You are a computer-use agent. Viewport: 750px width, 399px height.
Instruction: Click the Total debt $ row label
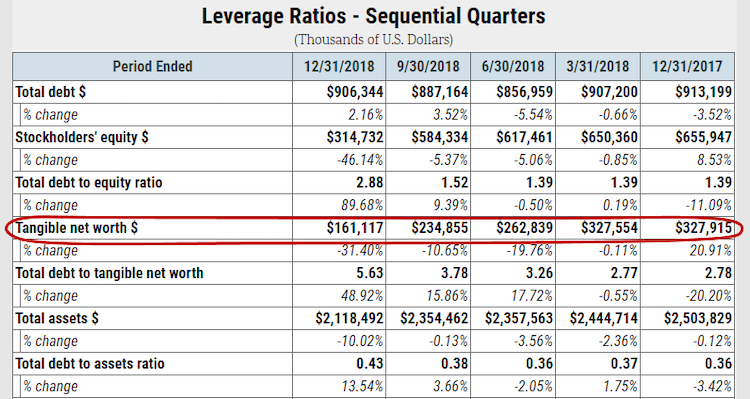point(51,92)
